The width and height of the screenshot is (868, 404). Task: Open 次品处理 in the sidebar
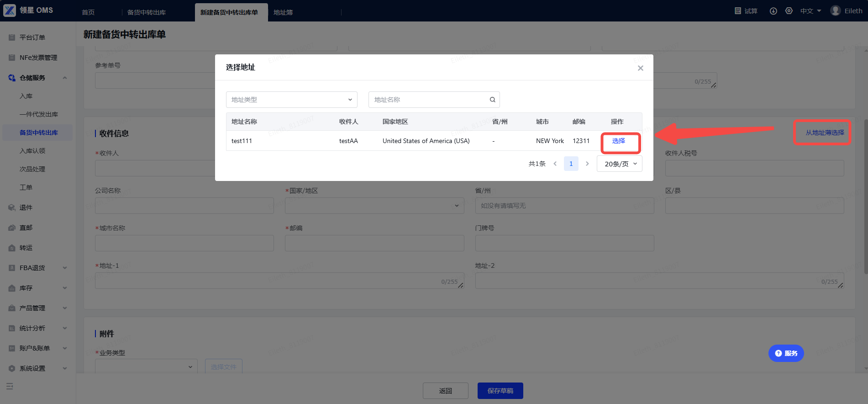[32, 169]
